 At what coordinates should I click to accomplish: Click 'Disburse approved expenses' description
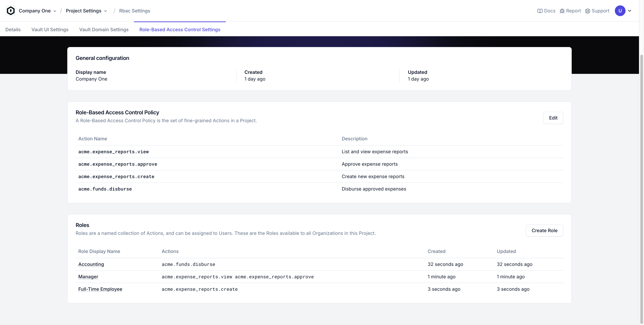pyautogui.click(x=374, y=189)
